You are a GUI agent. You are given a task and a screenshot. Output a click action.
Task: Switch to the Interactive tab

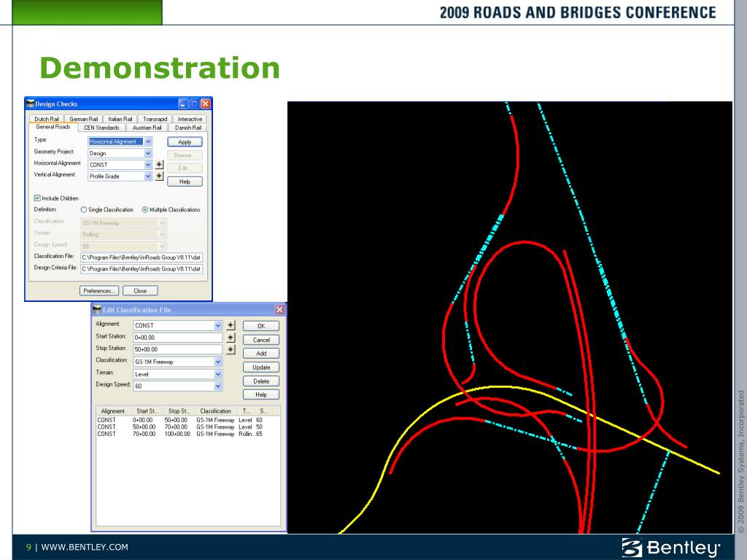(x=190, y=119)
